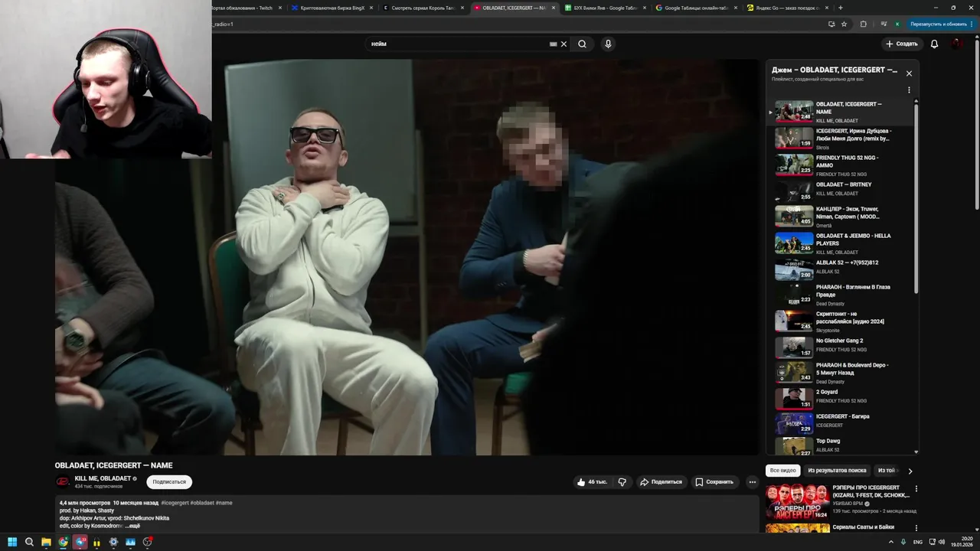Open PHARAOH - Взглянем В Глаза Правде entry
Screen dimensions: 980x551
842,295
